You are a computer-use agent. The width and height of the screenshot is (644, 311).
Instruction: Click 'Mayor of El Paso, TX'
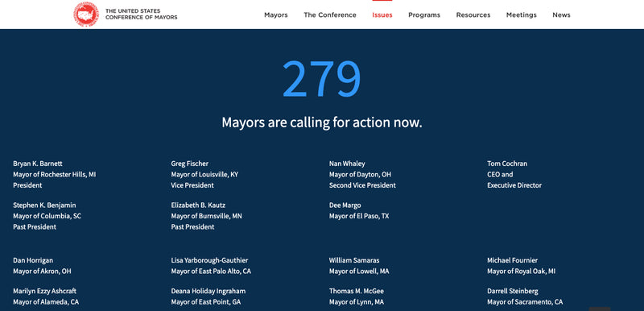click(359, 216)
